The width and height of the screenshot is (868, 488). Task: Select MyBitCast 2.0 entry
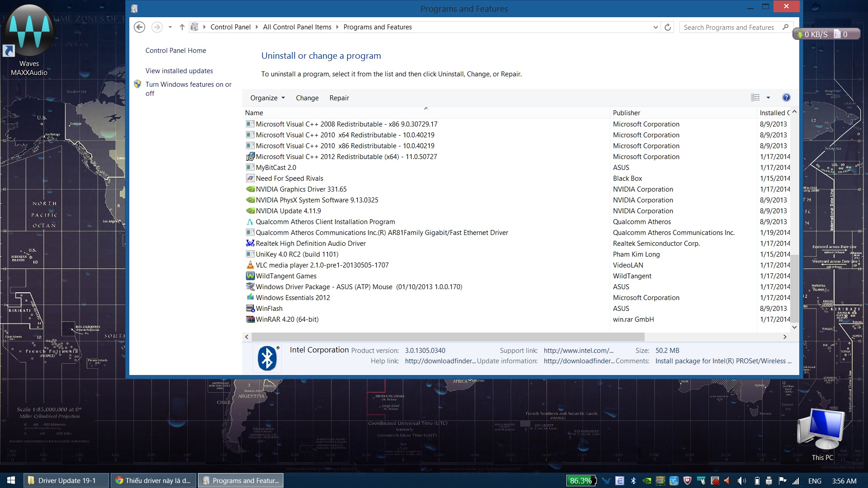tap(276, 168)
